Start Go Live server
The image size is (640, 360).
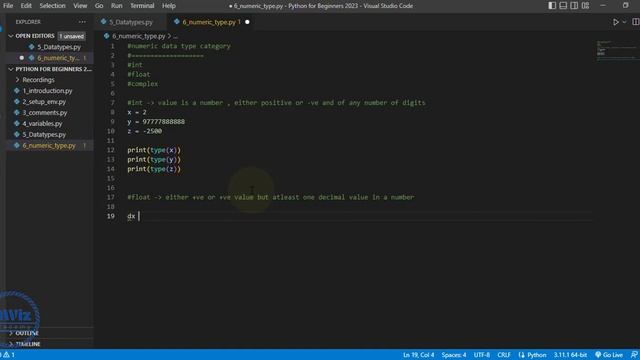[x=609, y=355]
